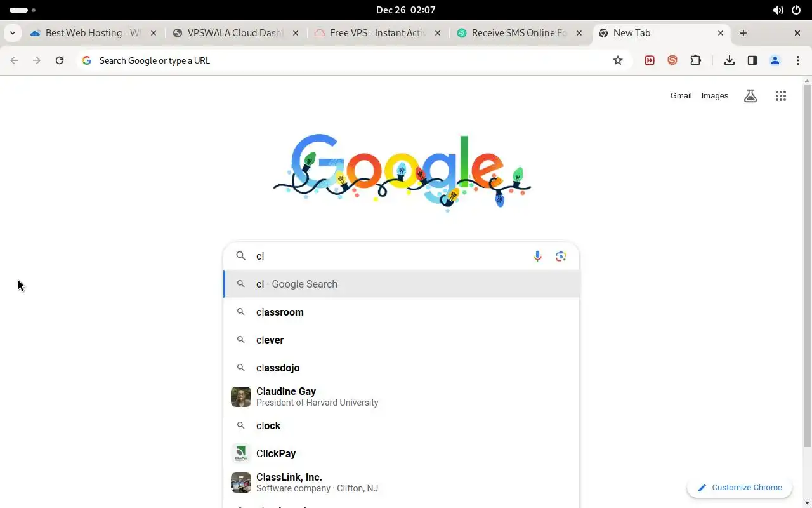Close the Best Web Hosting tab
This screenshot has height=508, width=812.
pyautogui.click(x=154, y=33)
